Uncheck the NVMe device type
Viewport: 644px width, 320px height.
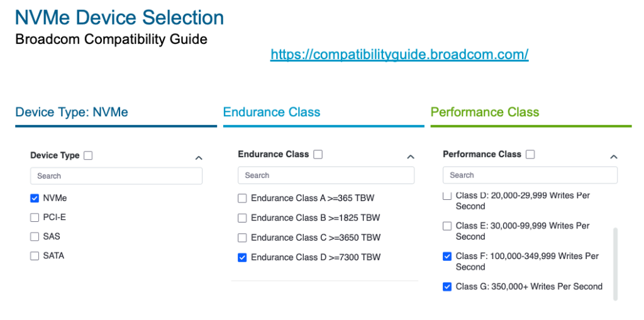coord(35,198)
